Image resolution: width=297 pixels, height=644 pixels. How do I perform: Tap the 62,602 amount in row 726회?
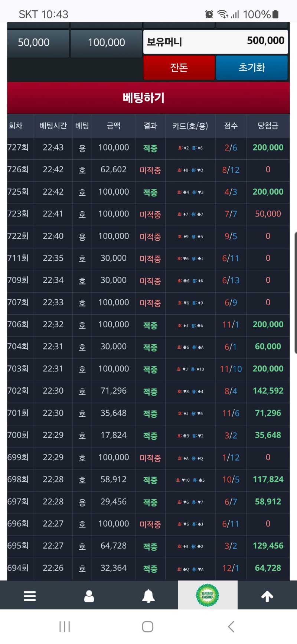[x=114, y=170]
